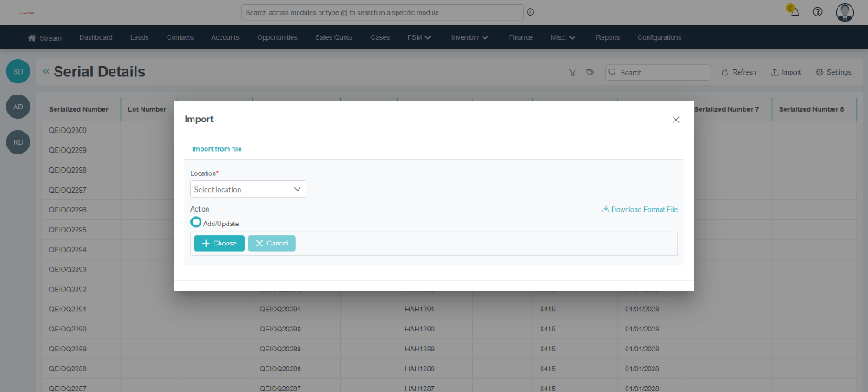Collapse sidebar with double chevron icon
This screenshot has height=392, width=868.
point(46,72)
